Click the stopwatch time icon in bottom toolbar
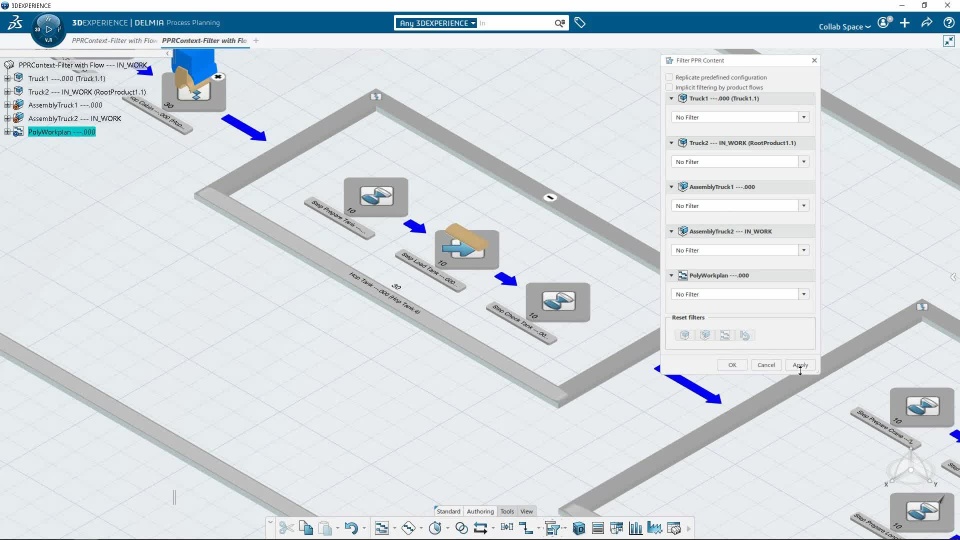This screenshot has height=540, width=960. point(435,528)
